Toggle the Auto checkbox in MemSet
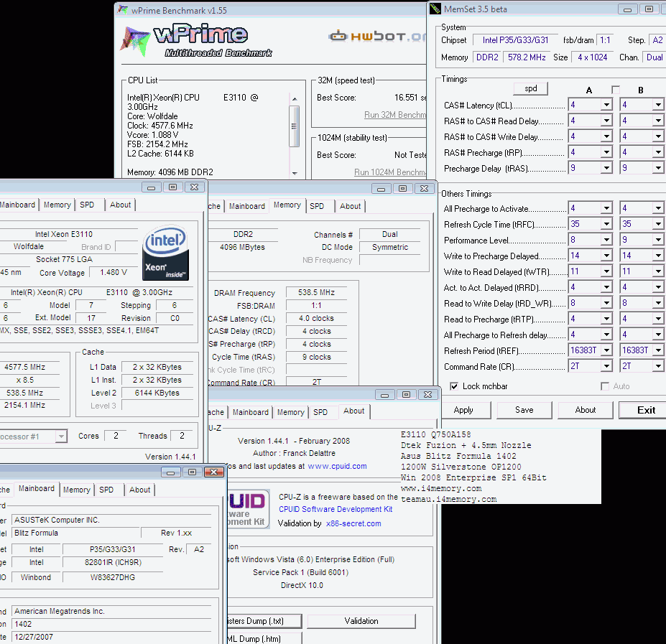 click(605, 386)
